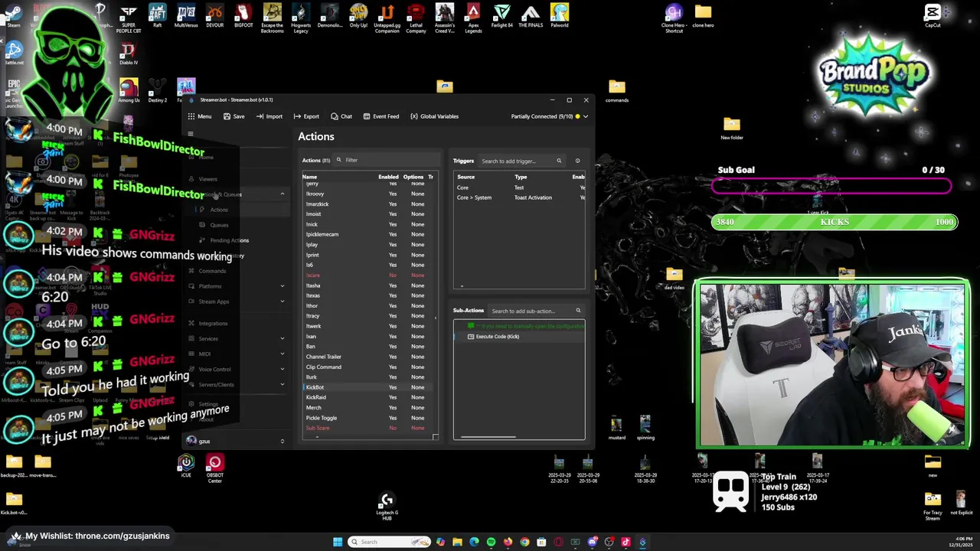Open BIGFOOT desktop shortcut
This screenshot has height=551, width=980.
pos(243,15)
